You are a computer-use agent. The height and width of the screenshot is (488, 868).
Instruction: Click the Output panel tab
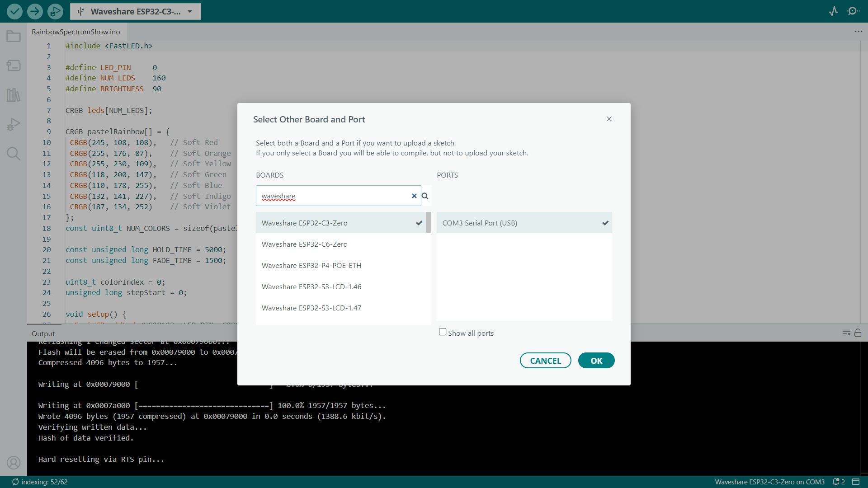pyautogui.click(x=43, y=333)
